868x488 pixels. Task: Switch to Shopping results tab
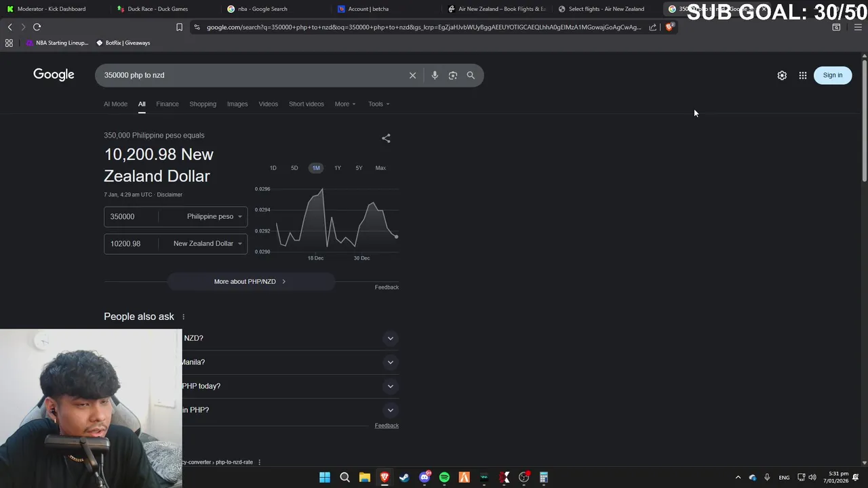click(203, 104)
